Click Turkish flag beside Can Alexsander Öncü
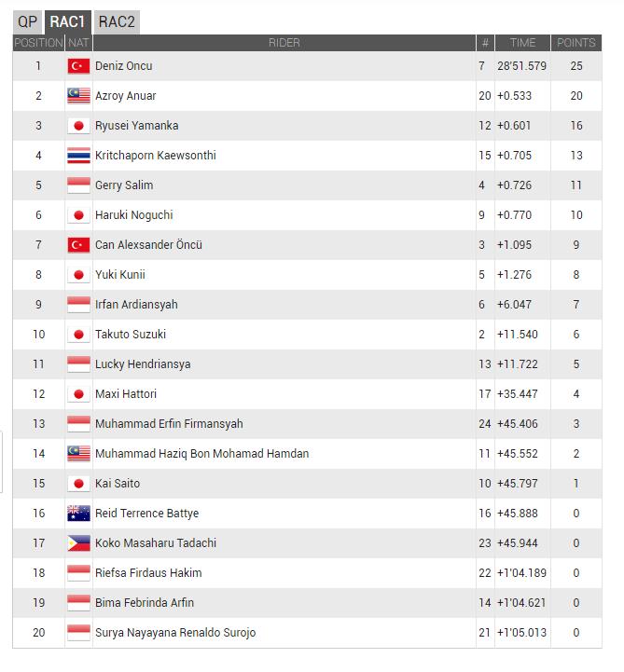The height and width of the screenshot is (672, 624). [x=78, y=245]
